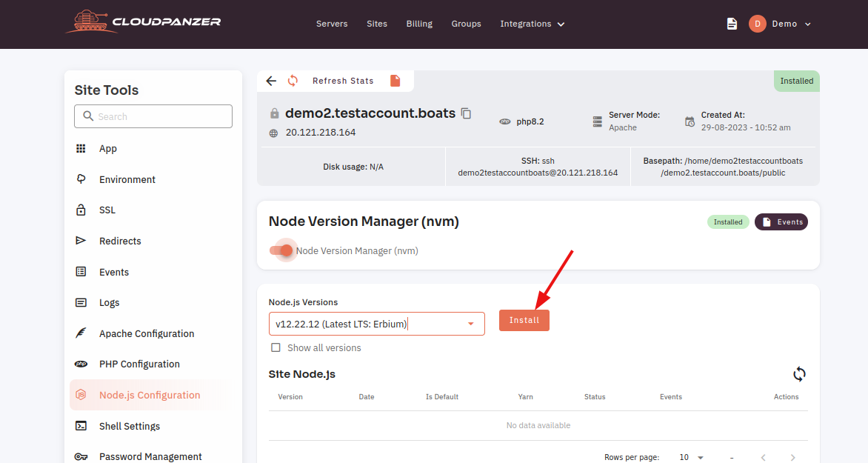Click the Server Mode stack icon
868x463 pixels.
[597, 121]
